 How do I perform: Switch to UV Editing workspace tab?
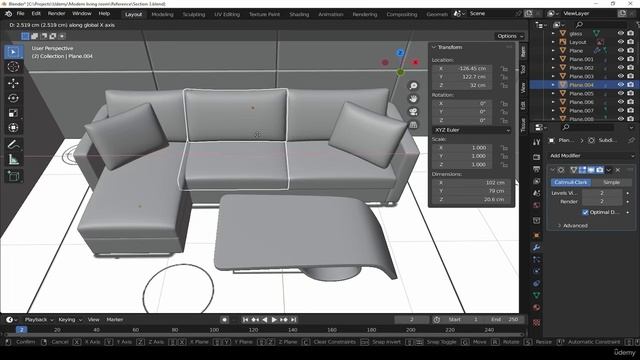(x=227, y=14)
